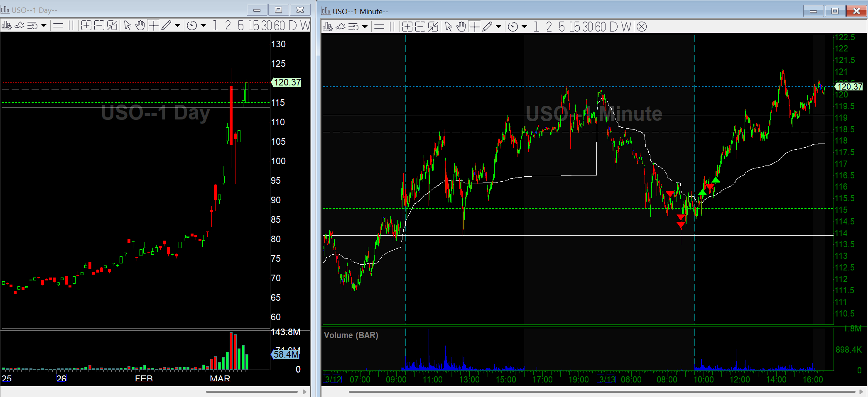Switch Minute window to 15-minute timeframe
868x397 pixels.
pos(575,27)
